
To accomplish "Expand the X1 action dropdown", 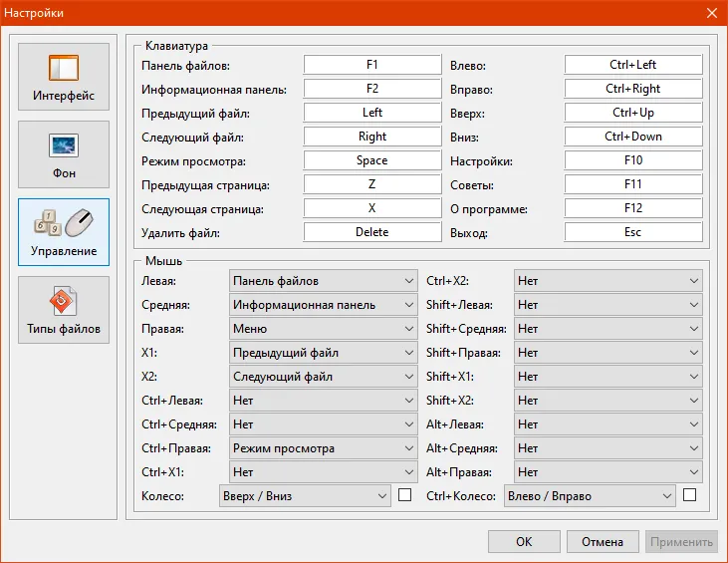I will (323, 353).
